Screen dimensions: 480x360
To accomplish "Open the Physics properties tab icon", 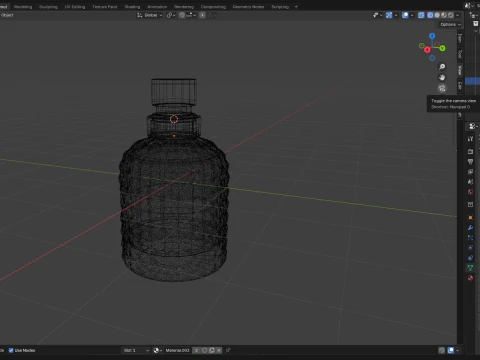I will click(470, 248).
